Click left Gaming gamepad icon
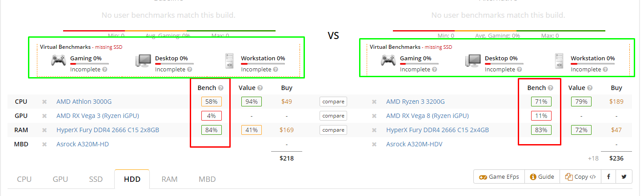Screen dimensions: 644x196 [x=58, y=60]
